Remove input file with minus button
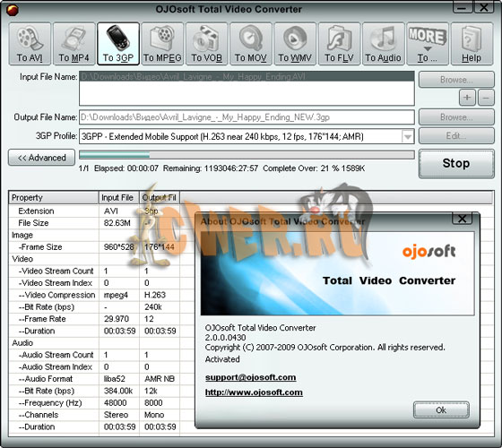The height and width of the screenshot is (448, 502). point(486,98)
